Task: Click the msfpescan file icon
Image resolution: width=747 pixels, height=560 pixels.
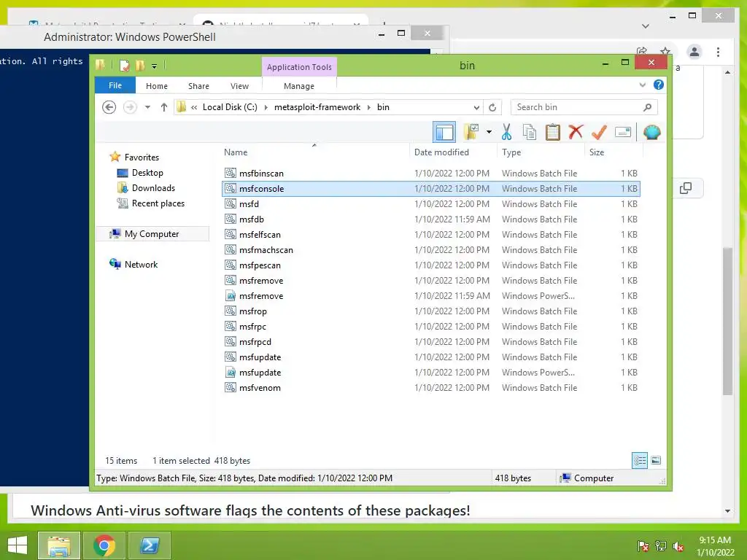Action: (x=231, y=265)
